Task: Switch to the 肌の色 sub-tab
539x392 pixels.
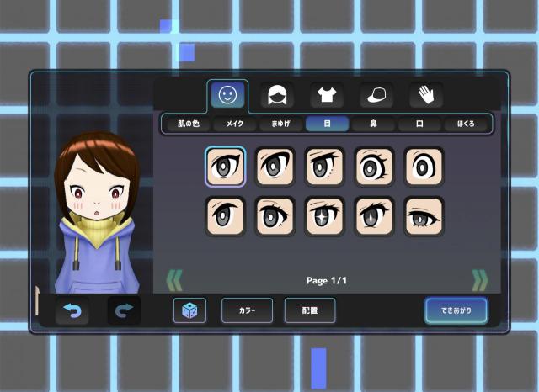Action: click(189, 124)
